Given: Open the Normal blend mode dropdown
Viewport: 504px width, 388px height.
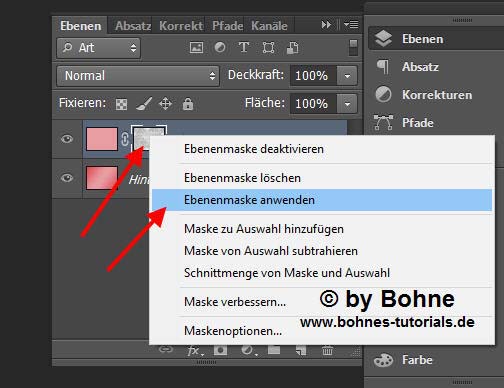Looking at the screenshot, I should coord(138,76).
